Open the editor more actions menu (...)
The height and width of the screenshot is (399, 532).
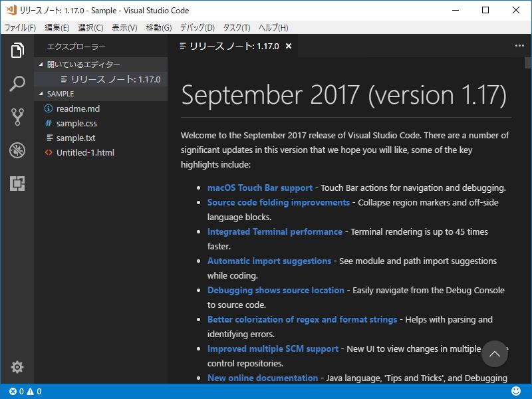coord(519,45)
